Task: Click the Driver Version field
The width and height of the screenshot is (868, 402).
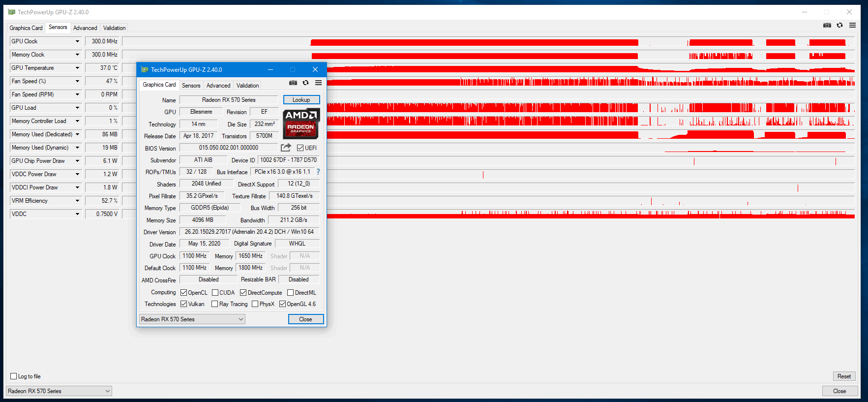Action: (x=249, y=232)
